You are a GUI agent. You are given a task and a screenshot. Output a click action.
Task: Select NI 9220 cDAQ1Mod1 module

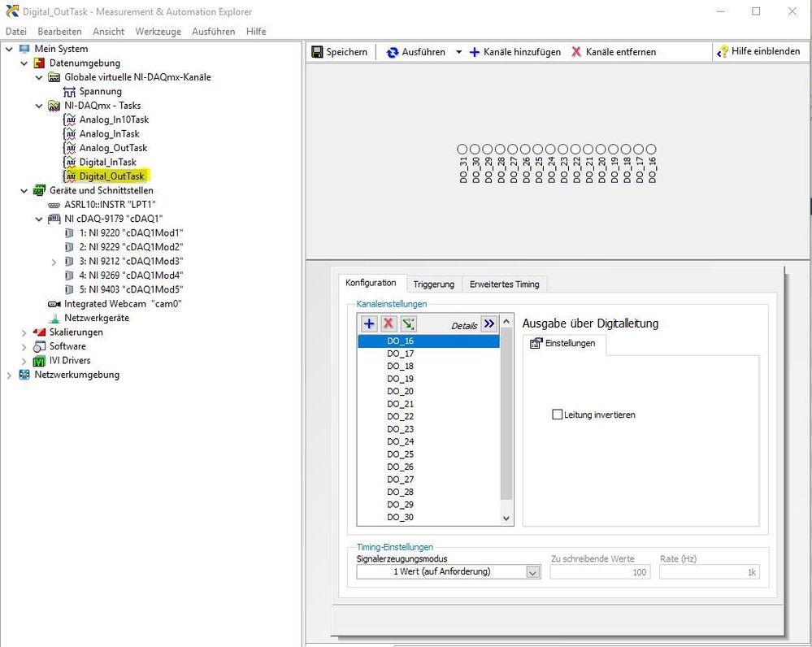click(131, 233)
